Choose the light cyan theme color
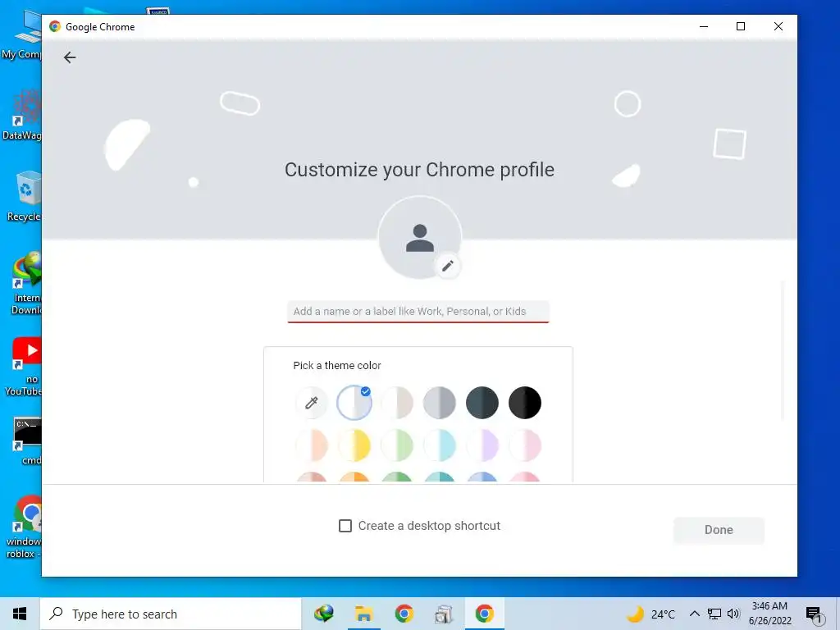Screen dimensions: 840x630 pos(440,445)
